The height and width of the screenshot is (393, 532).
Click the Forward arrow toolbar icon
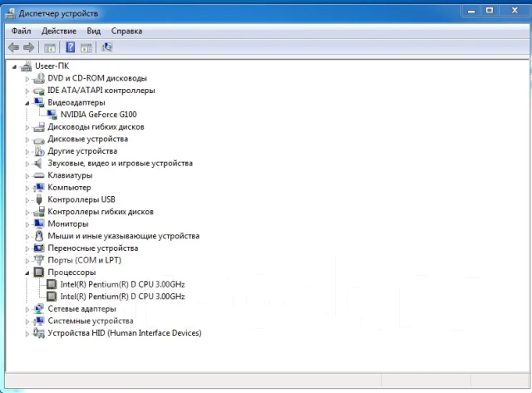(29, 47)
